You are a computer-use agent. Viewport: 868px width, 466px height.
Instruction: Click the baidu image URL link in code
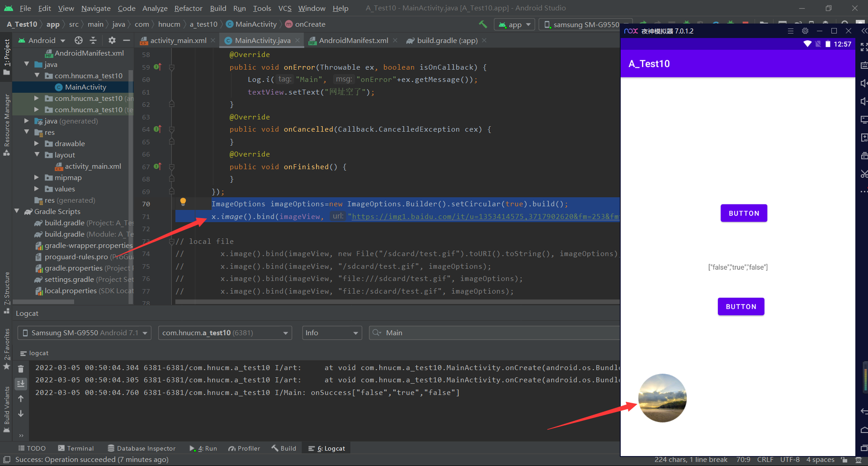pyautogui.click(x=485, y=216)
